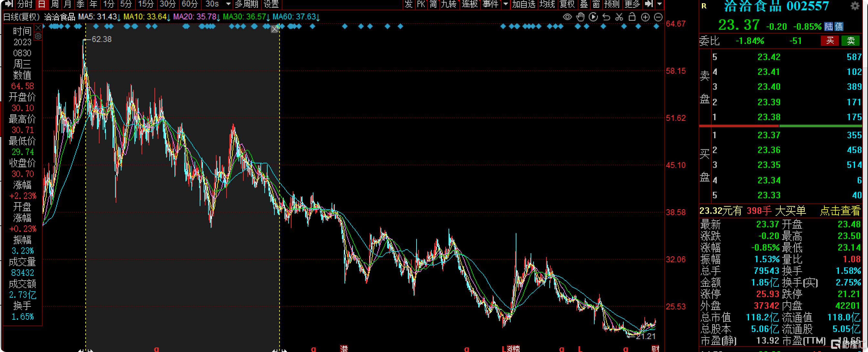Click the MA60: 37.63 indicator label

click(294, 16)
